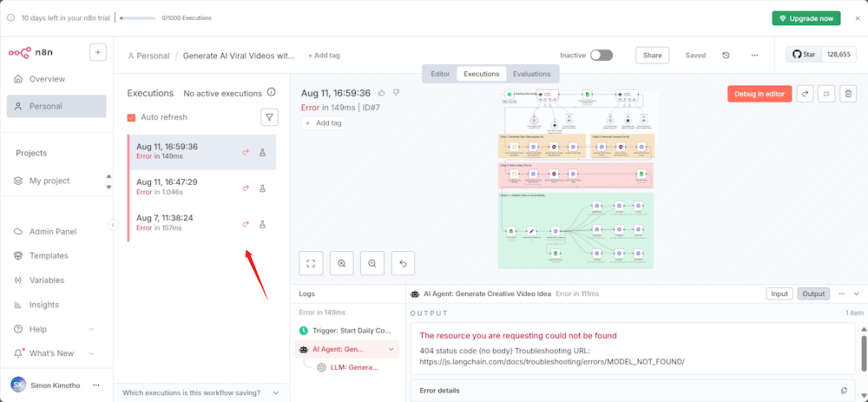
Task: Click the Upgrade now button
Action: click(x=806, y=18)
